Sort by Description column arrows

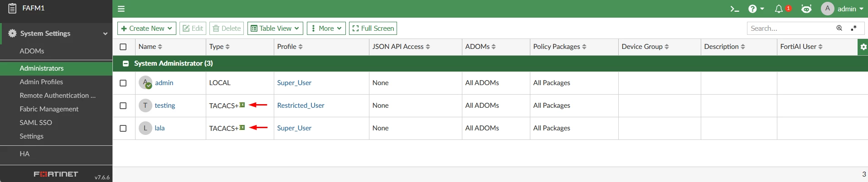(x=743, y=47)
